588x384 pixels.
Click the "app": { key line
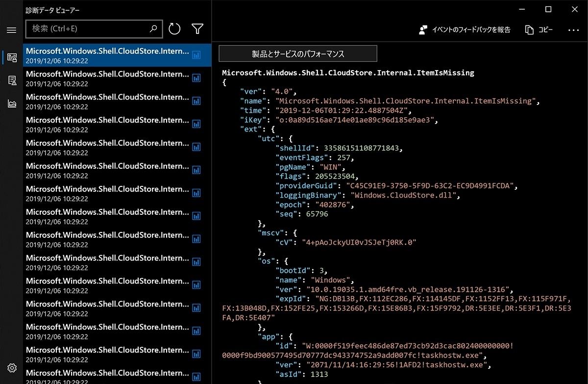point(275,336)
